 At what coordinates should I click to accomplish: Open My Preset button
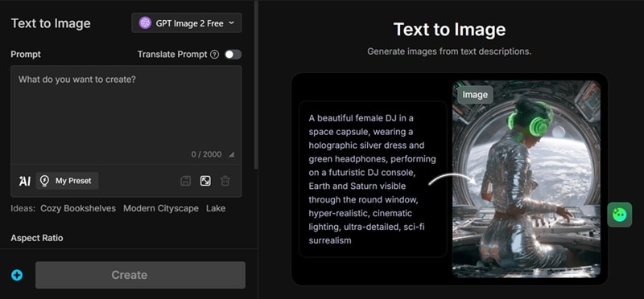pyautogui.click(x=67, y=181)
